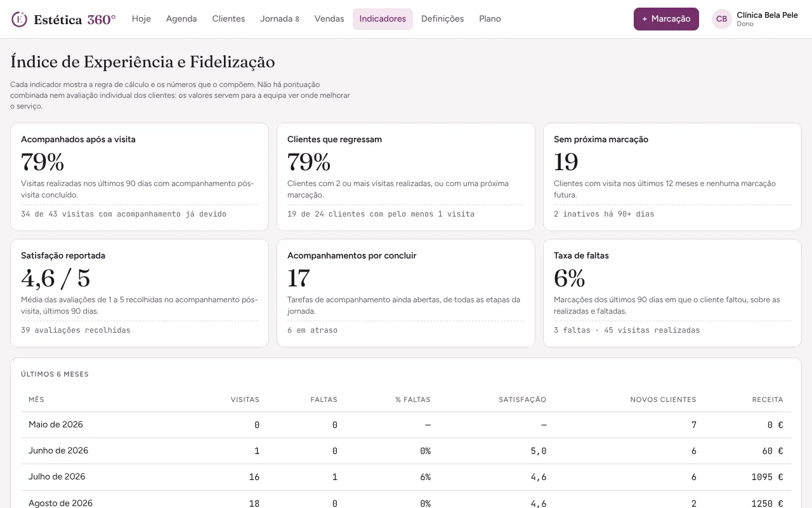Image resolution: width=812 pixels, height=508 pixels.
Task: Click the RECEITA column header
Action: coord(768,399)
